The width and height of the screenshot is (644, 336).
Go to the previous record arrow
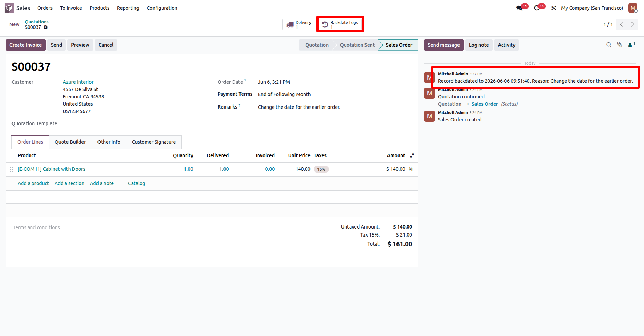click(x=621, y=24)
